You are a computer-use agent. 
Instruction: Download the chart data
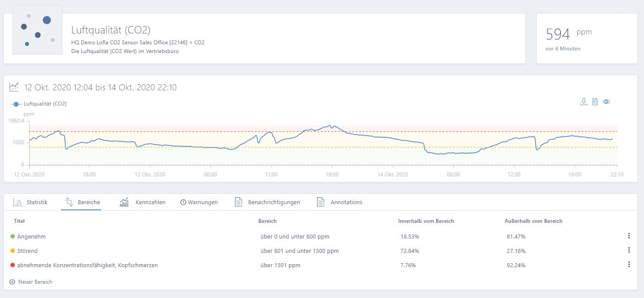pos(584,102)
